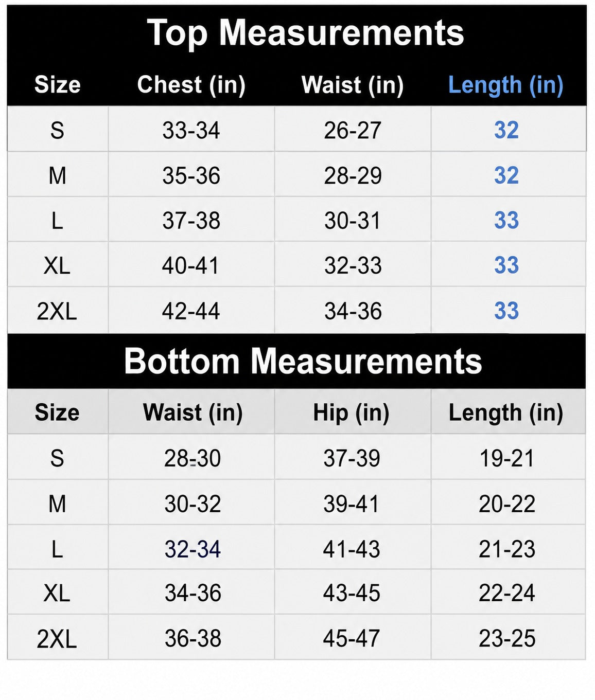Select bottom length value 19-21
This screenshot has height=700, width=595.
point(507,458)
